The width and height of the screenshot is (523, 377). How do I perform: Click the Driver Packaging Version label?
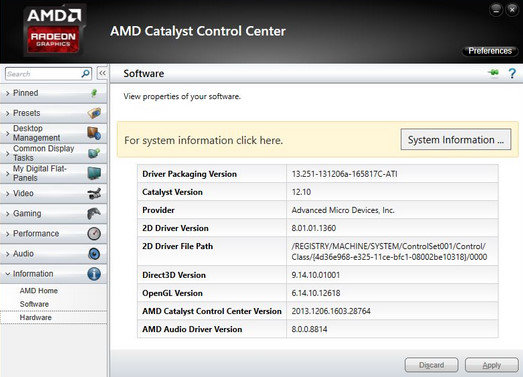(189, 174)
